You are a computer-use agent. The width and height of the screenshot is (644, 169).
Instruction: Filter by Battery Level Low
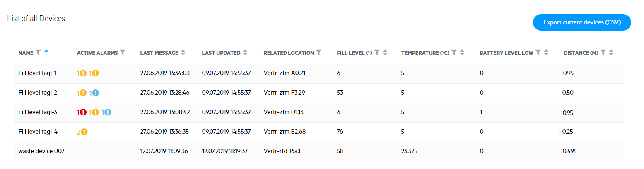pyautogui.click(x=538, y=53)
